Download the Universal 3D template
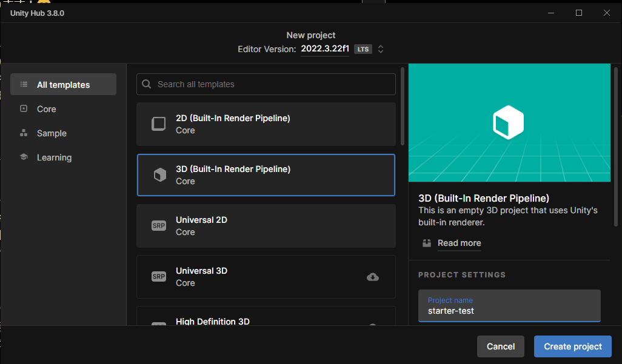This screenshot has height=364, width=622. [373, 277]
